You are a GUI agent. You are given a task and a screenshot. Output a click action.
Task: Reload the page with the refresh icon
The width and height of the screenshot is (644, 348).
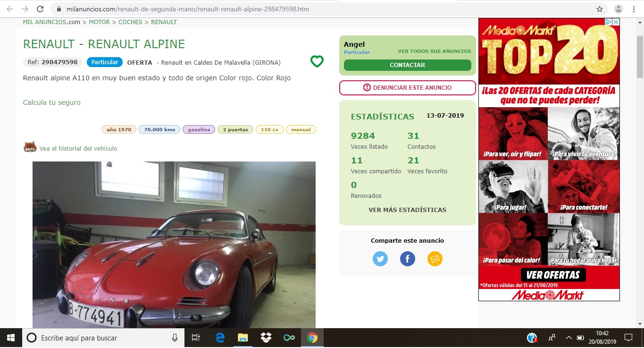[40, 9]
